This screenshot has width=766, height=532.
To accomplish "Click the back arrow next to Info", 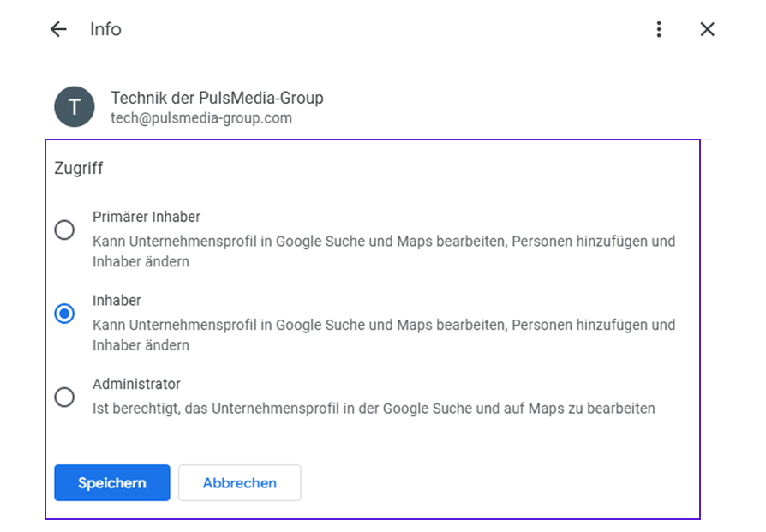I will click(57, 29).
